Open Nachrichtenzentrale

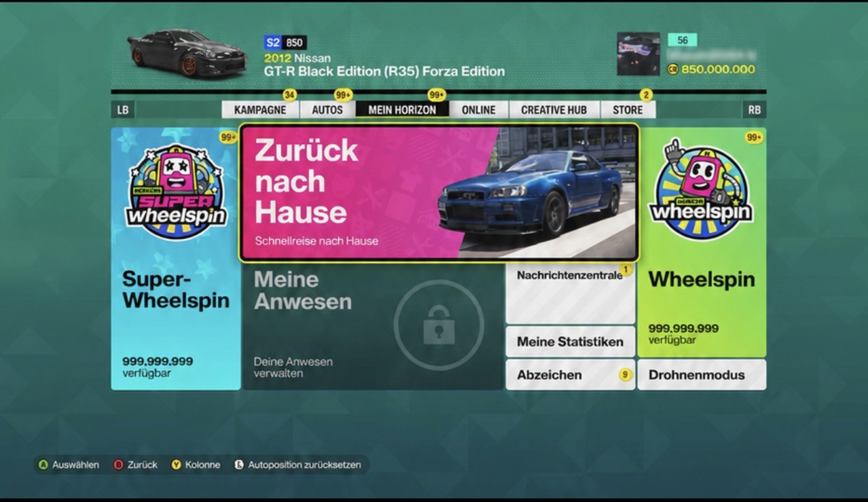pos(571,293)
